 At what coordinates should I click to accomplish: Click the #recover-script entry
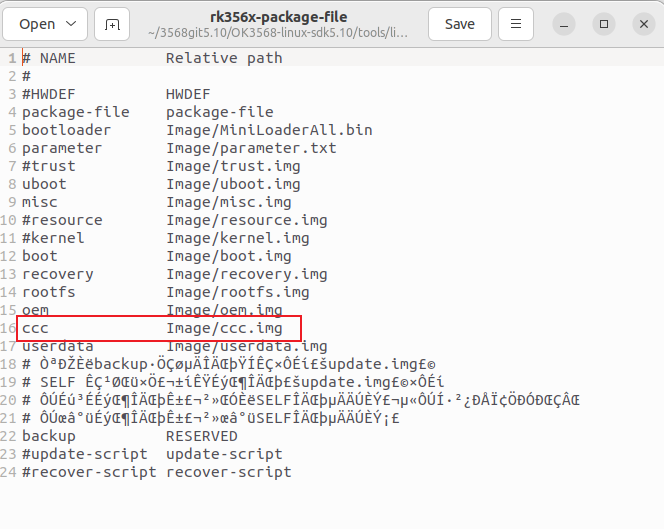(x=89, y=472)
